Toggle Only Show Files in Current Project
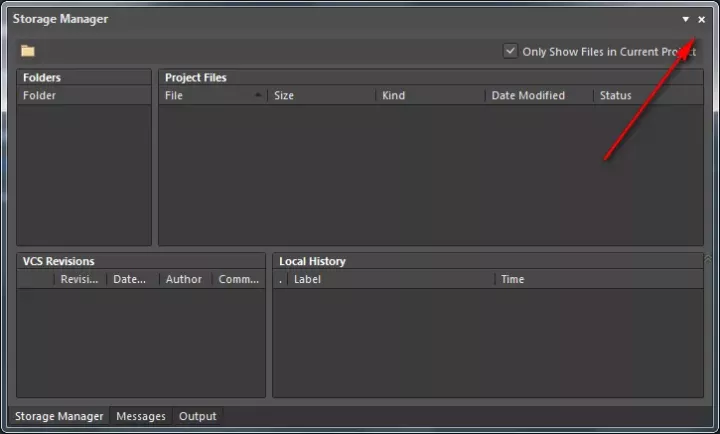The image size is (720, 434). pyautogui.click(x=511, y=51)
